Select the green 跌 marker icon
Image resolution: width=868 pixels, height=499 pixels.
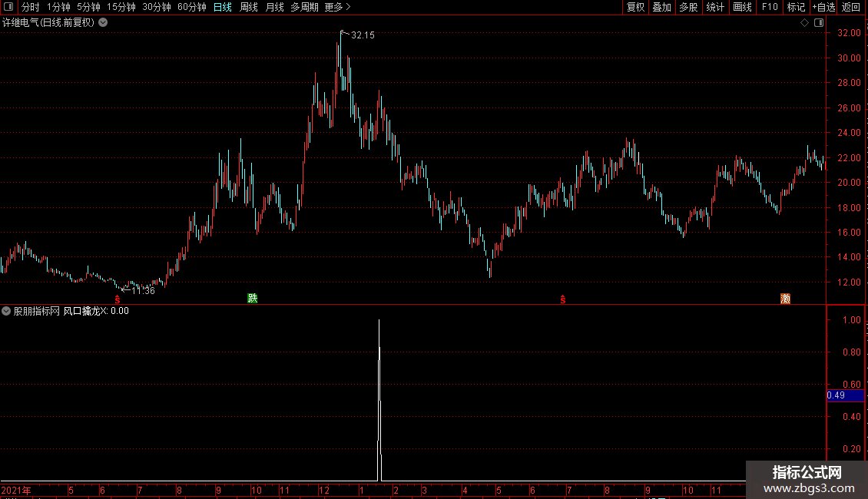point(253,298)
